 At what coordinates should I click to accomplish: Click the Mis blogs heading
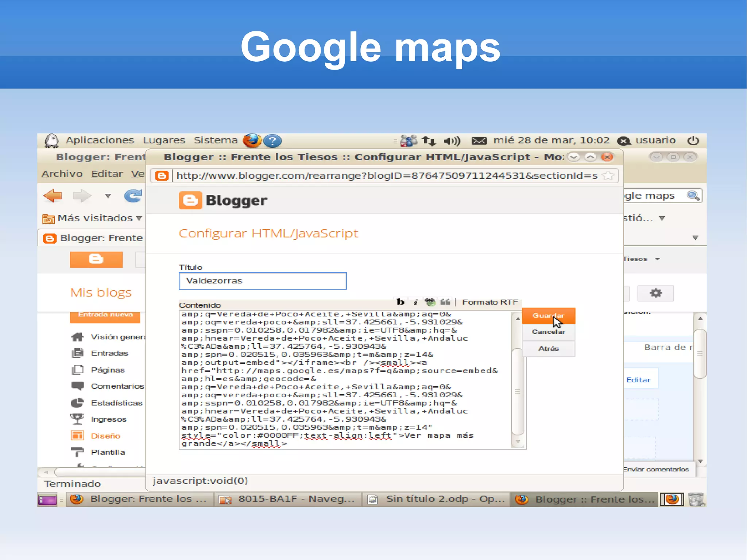coord(101,293)
